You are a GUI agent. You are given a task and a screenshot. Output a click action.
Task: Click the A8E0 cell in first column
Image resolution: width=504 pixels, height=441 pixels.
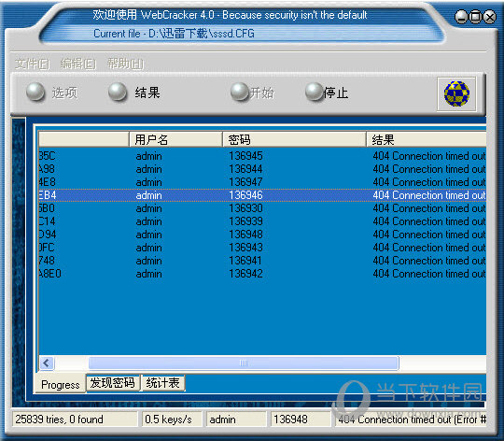tap(50, 274)
